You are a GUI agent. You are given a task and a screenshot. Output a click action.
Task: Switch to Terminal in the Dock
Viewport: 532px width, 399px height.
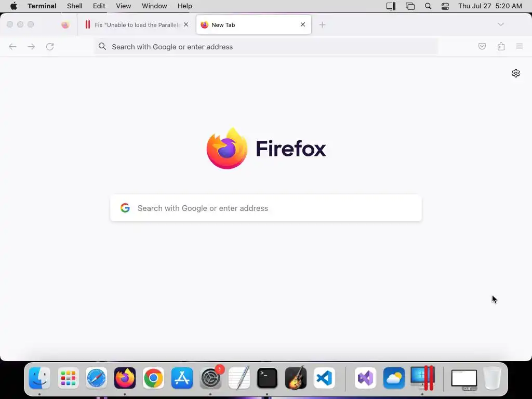[x=268, y=378]
